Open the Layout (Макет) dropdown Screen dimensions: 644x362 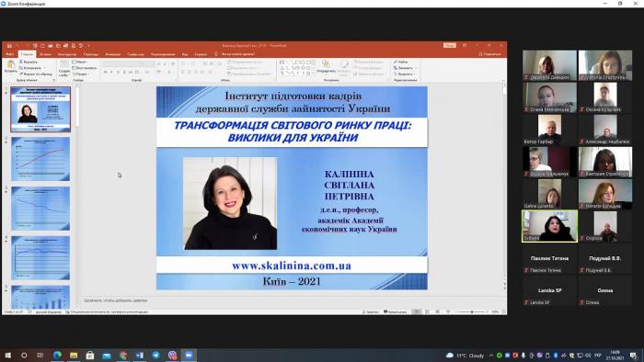tap(80, 62)
